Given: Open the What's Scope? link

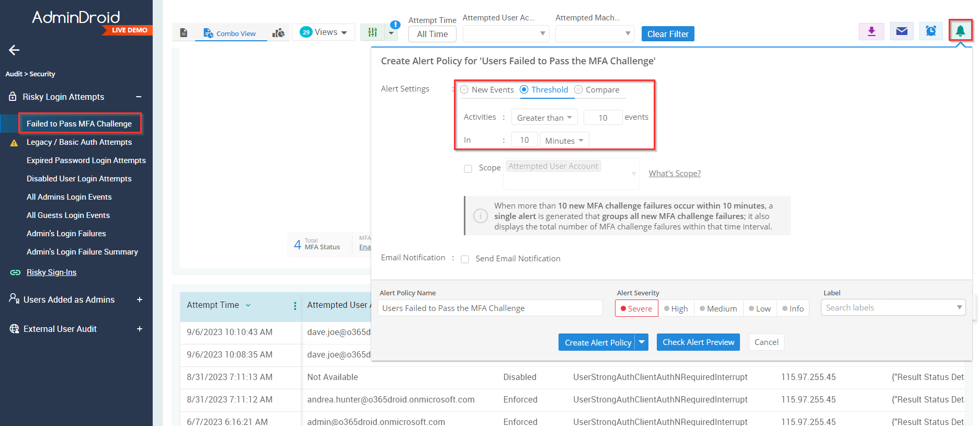Looking at the screenshot, I should point(675,174).
